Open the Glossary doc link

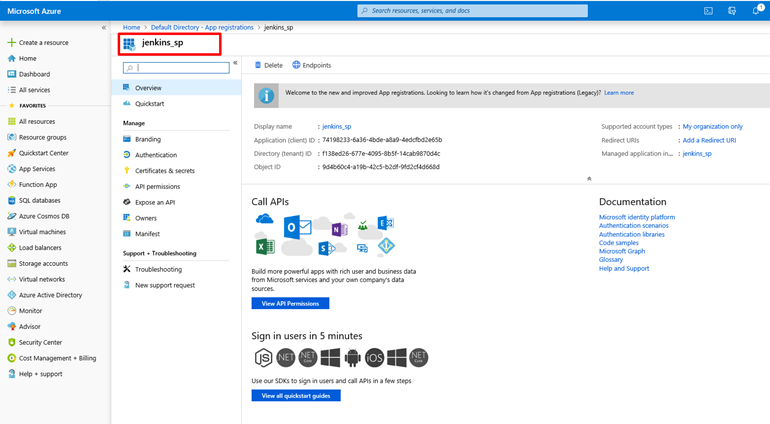pyautogui.click(x=610, y=259)
